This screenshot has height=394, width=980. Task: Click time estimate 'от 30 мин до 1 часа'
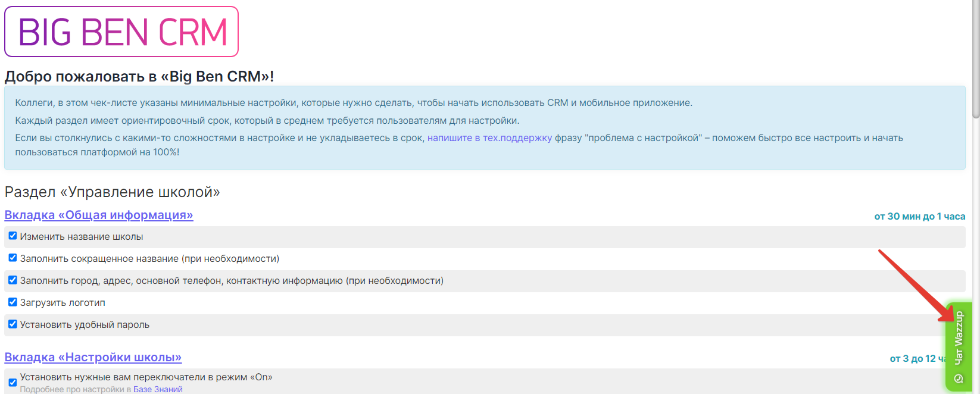(920, 217)
